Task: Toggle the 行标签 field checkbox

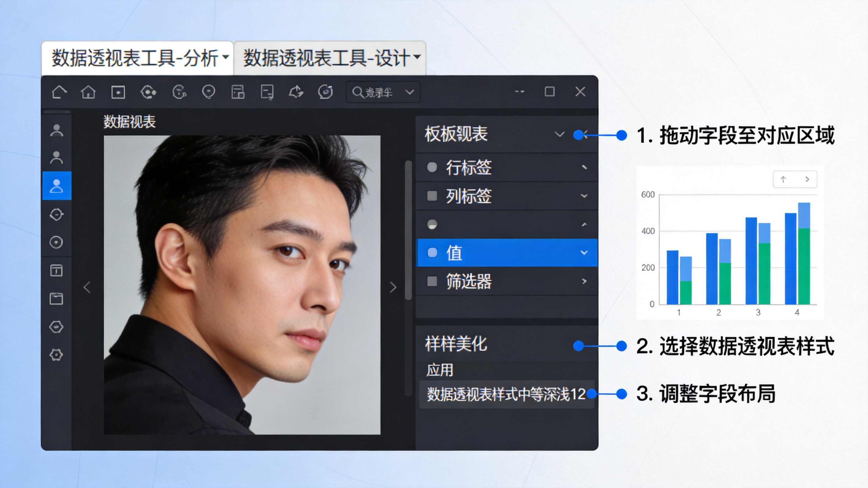Action: point(432,167)
